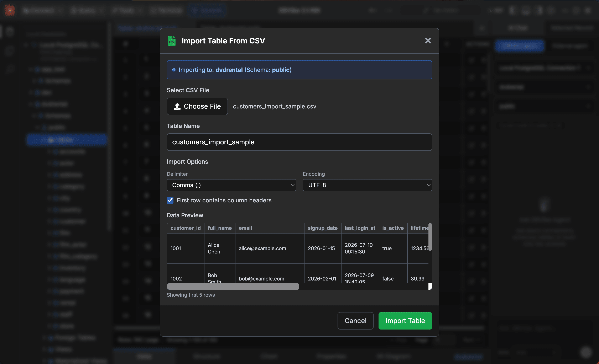Click the customers_import_sample.csv file name

click(275, 106)
